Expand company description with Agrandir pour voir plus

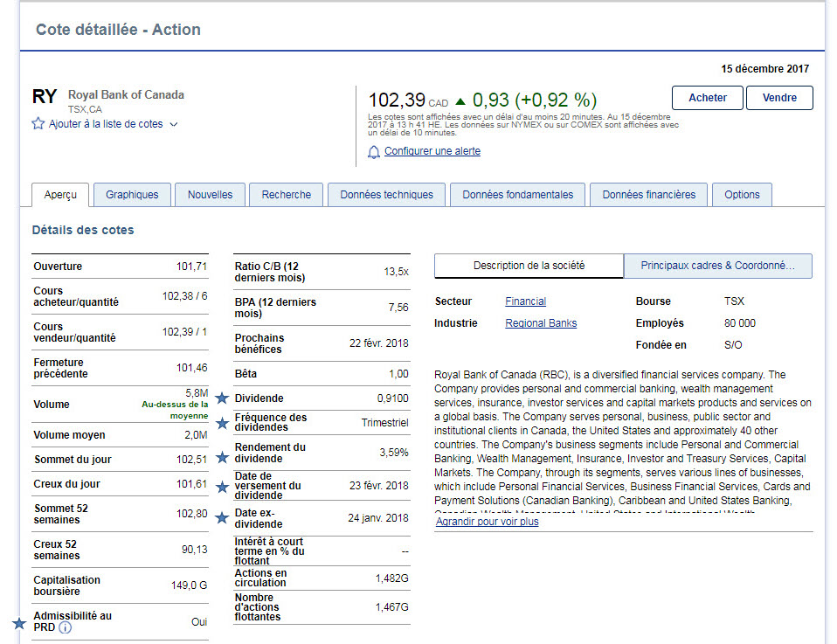point(487,522)
